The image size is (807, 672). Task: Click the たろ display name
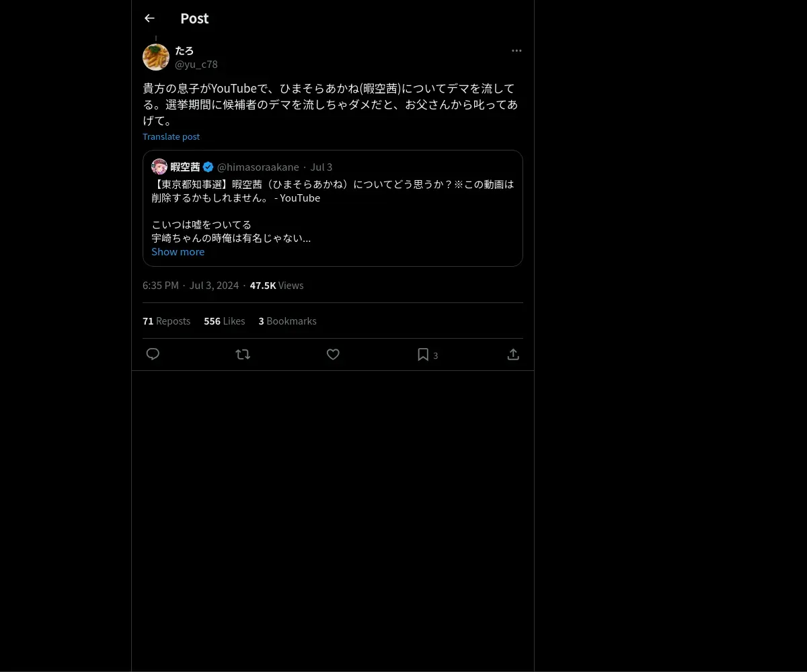[184, 50]
